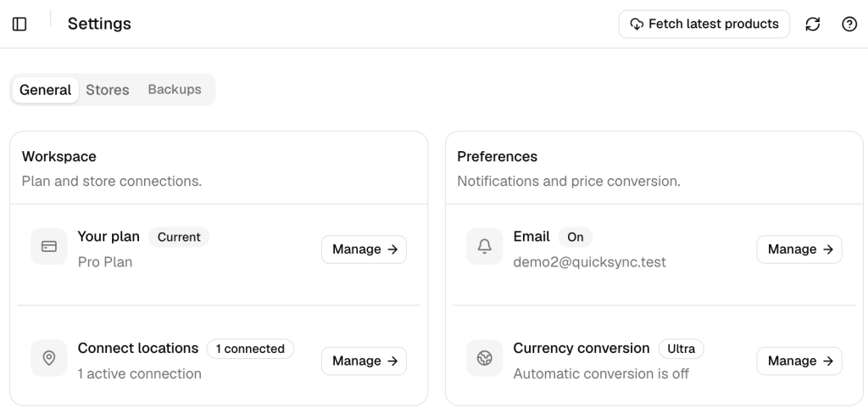
Task: Toggle the sidebar panel icon
Action: (x=19, y=24)
